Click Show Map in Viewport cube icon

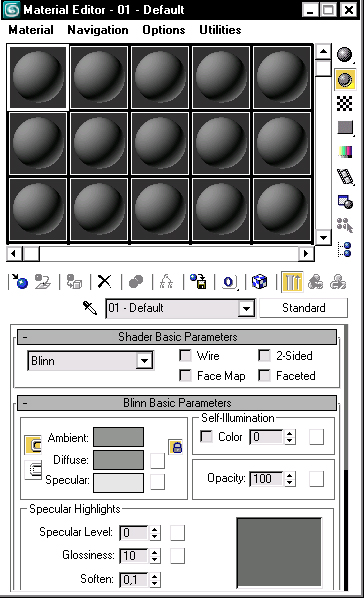[x=259, y=282]
